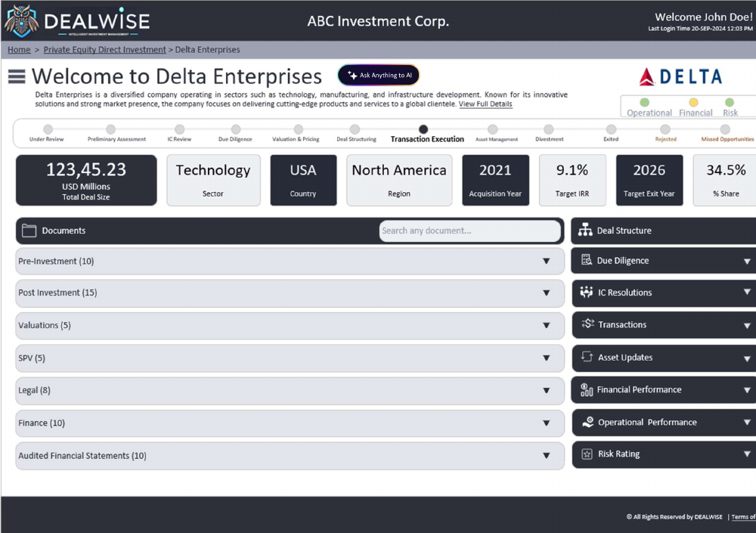Click the Due Diligence icon
The width and height of the screenshot is (756, 533).
(x=587, y=260)
